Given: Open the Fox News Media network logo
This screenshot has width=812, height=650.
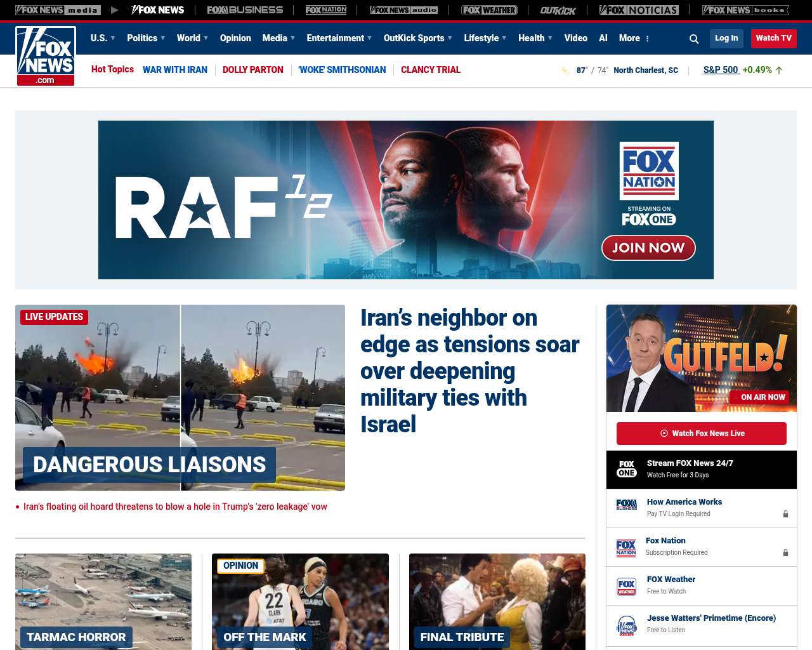Looking at the screenshot, I should [x=58, y=10].
